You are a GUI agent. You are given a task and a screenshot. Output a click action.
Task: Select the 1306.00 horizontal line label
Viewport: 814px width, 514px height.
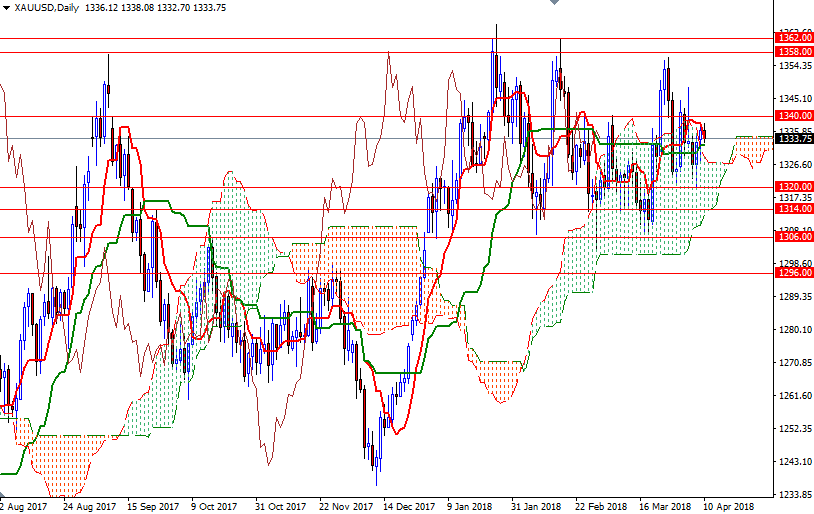(x=794, y=237)
